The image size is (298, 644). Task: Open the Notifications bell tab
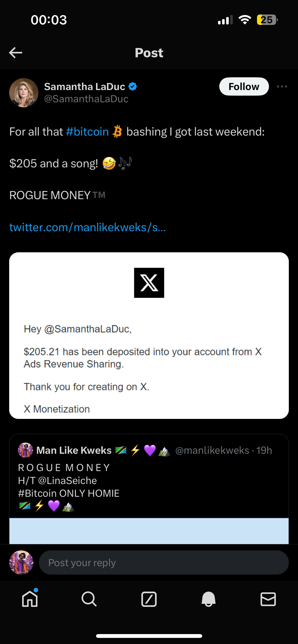point(209,599)
